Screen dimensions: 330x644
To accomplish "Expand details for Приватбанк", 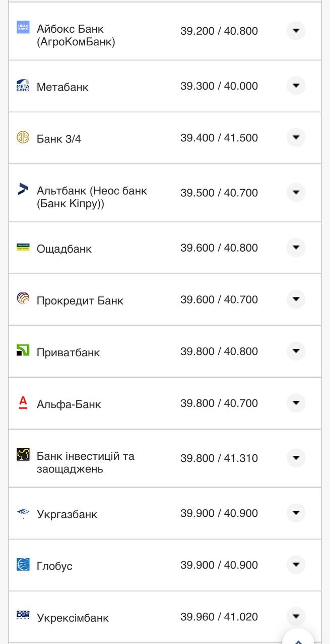I will click(x=296, y=352).
